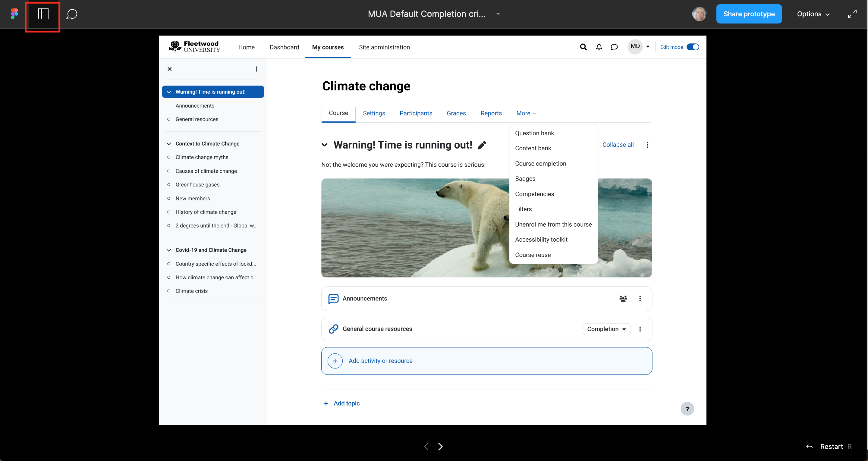Toggle the Edit mode switch

[693, 47]
